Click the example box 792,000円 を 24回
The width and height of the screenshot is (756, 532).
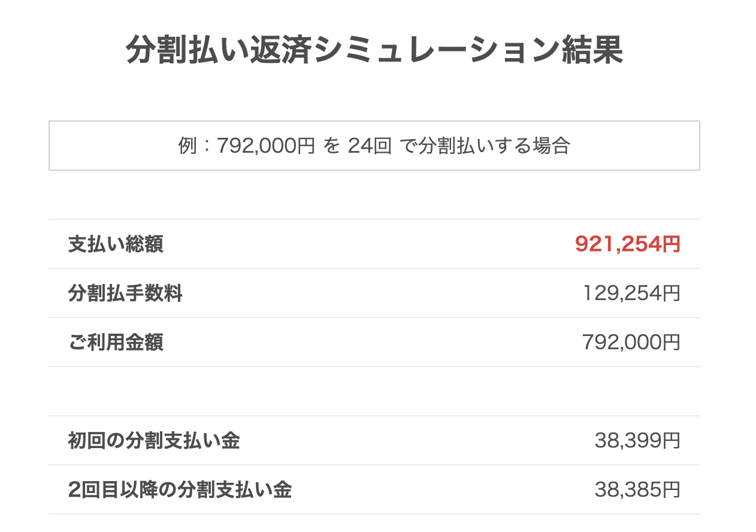click(374, 146)
